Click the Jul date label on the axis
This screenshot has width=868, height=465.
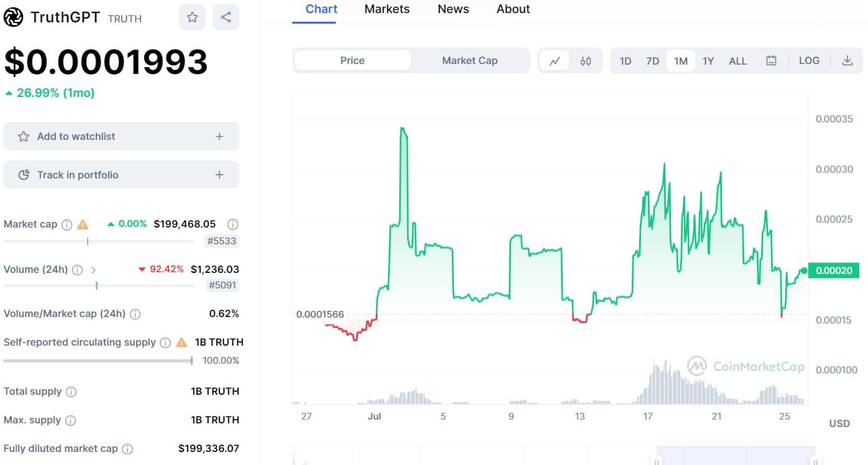[374, 416]
